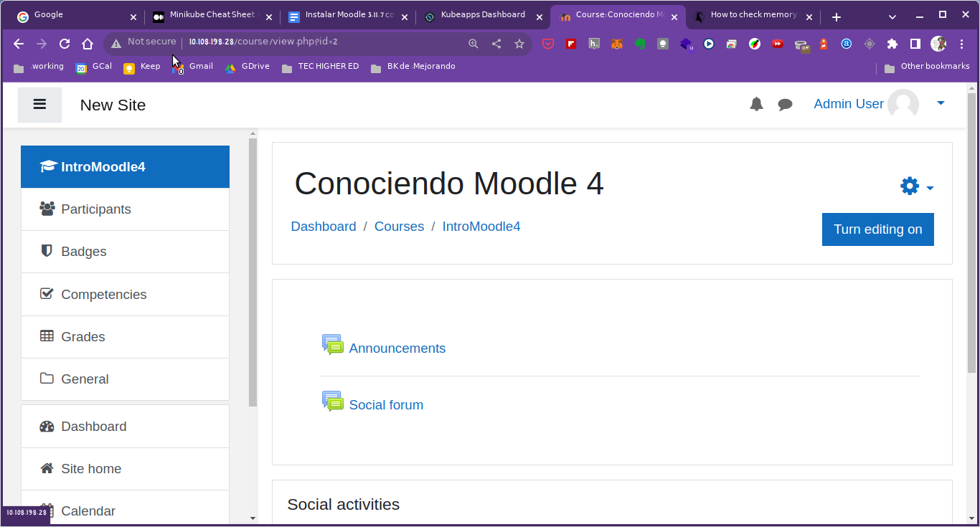This screenshot has width=980, height=527.
Task: Click the MetaMask fox extension icon
Action: (x=617, y=44)
